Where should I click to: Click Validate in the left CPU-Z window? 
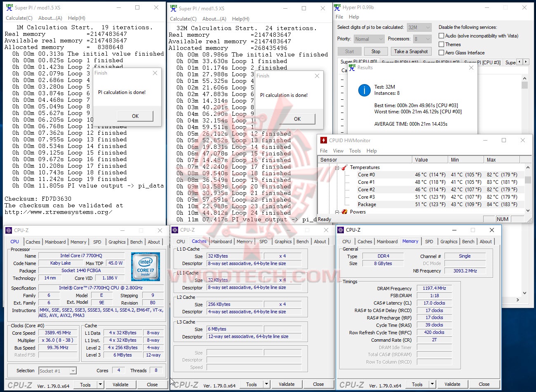click(120, 385)
